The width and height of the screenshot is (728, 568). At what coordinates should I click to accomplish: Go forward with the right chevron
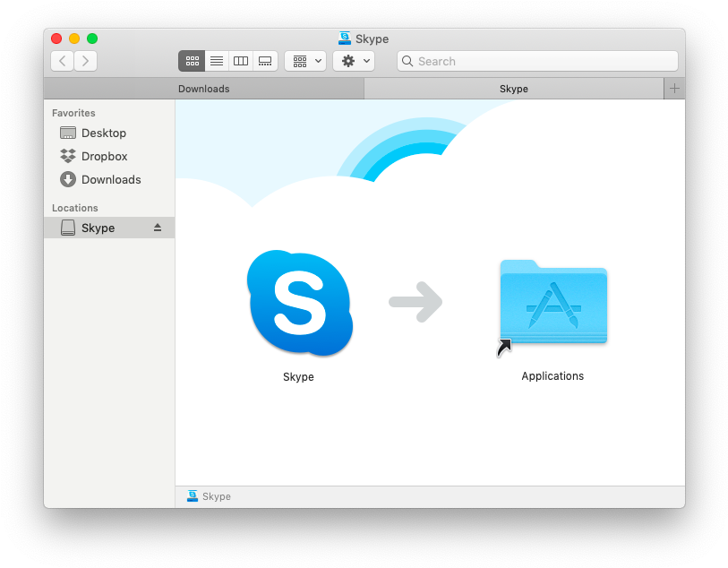click(85, 61)
